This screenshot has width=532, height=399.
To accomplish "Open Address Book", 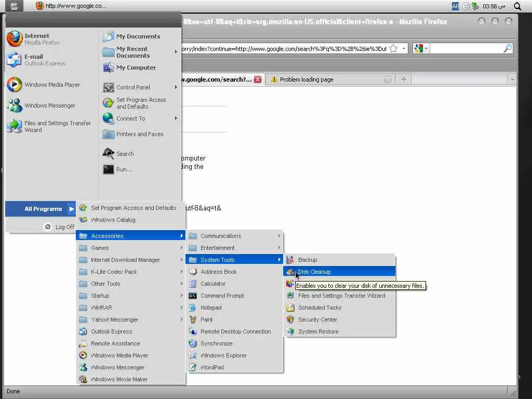I will point(234,272).
